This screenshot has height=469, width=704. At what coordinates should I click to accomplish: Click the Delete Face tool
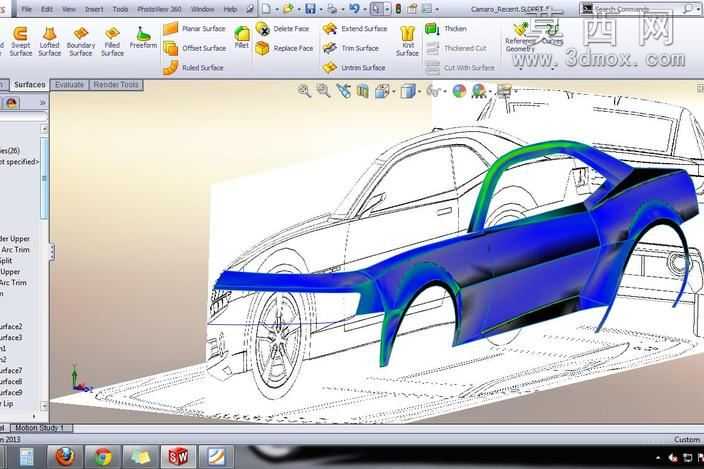tap(282, 29)
